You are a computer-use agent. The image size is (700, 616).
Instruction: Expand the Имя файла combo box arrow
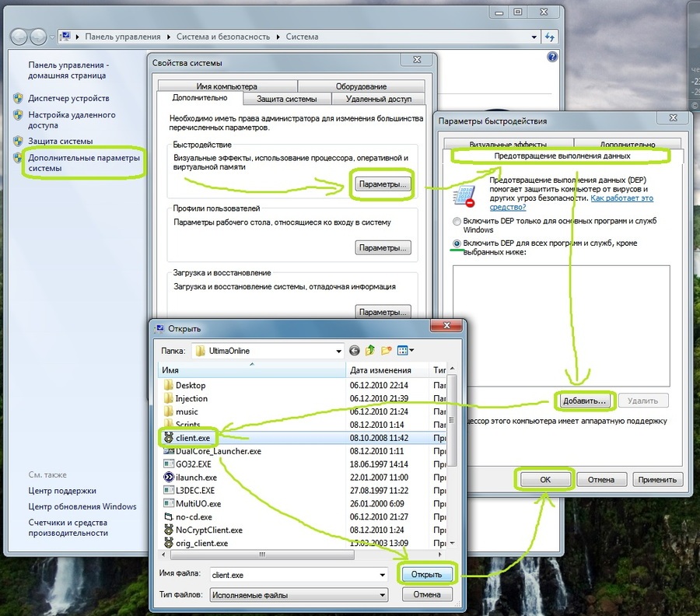coord(381,575)
